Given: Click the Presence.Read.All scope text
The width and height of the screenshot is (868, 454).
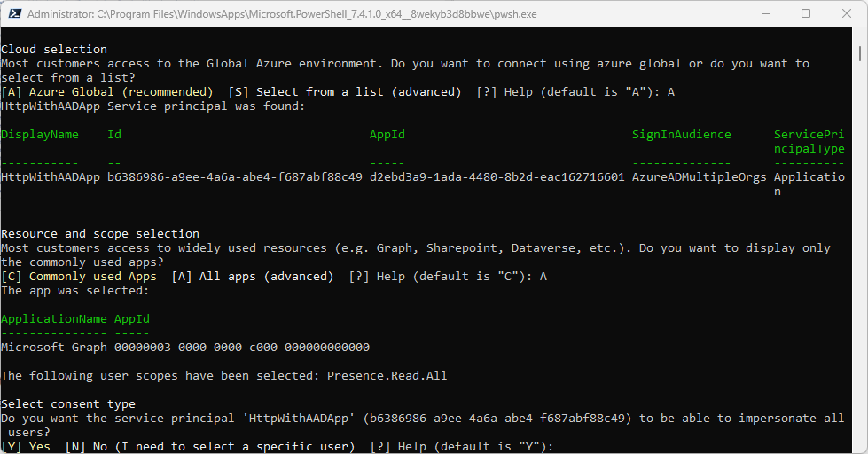Looking at the screenshot, I should tap(387, 376).
